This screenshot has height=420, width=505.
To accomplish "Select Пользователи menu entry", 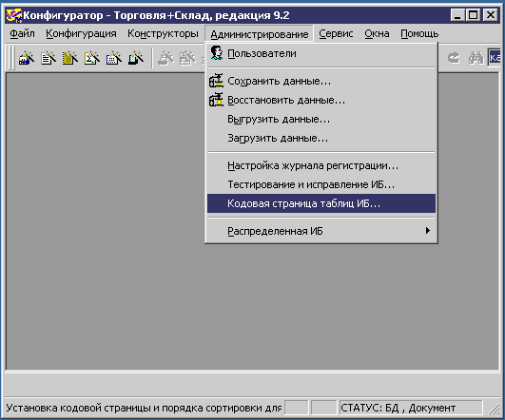I will pyautogui.click(x=321, y=53).
